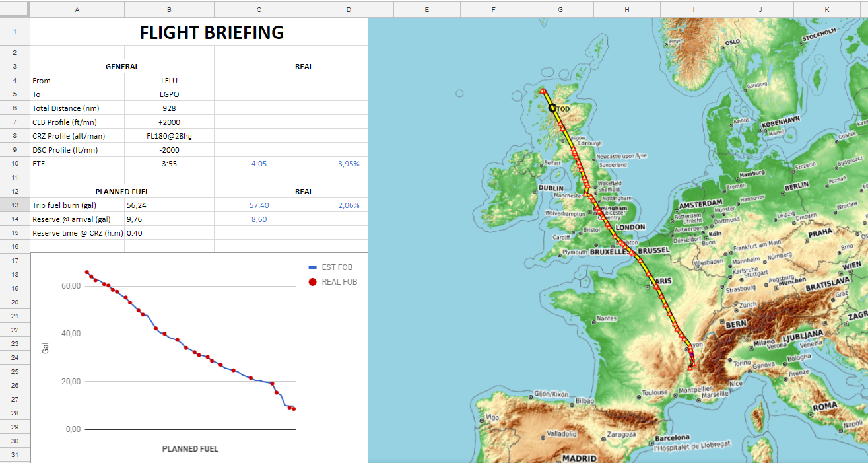This screenshot has height=463, width=868.
Task: Click the select-all corner box of the sheet
Action: 15,9
